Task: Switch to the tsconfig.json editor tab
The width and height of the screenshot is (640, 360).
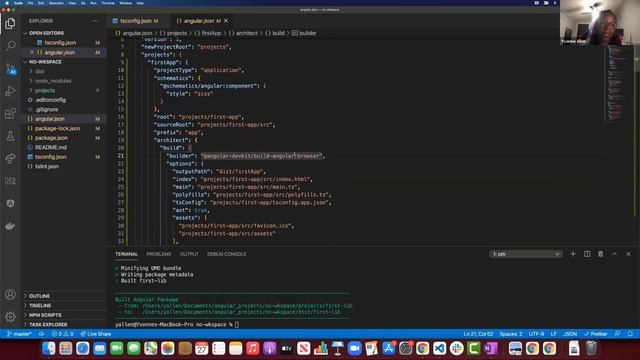Action: (135, 21)
